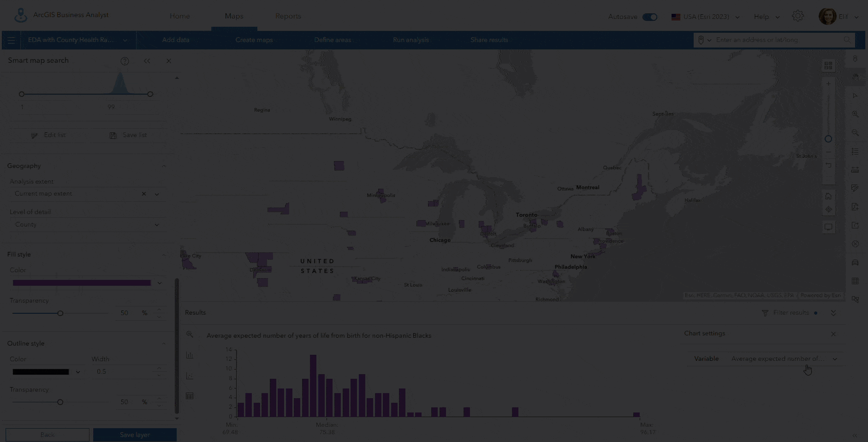Collapse the Smart map search panel
The width and height of the screenshot is (868, 442).
147,61
